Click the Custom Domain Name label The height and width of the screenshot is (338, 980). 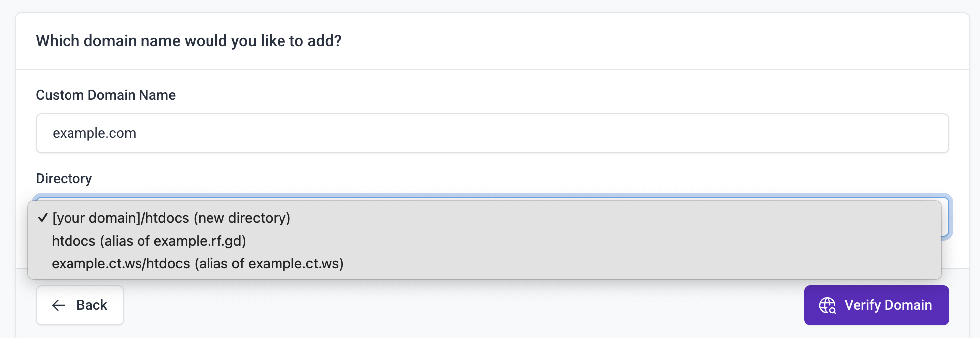pos(106,95)
